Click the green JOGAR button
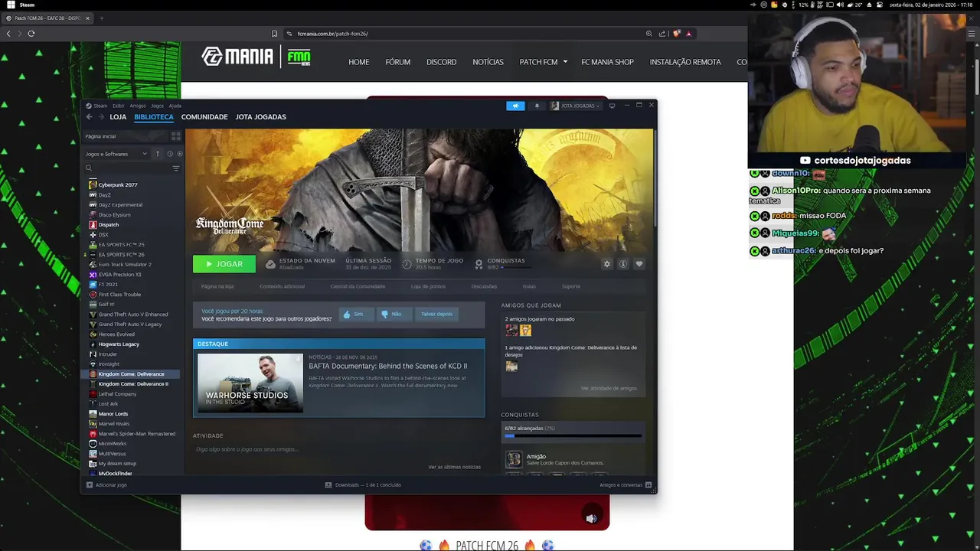 pos(224,264)
